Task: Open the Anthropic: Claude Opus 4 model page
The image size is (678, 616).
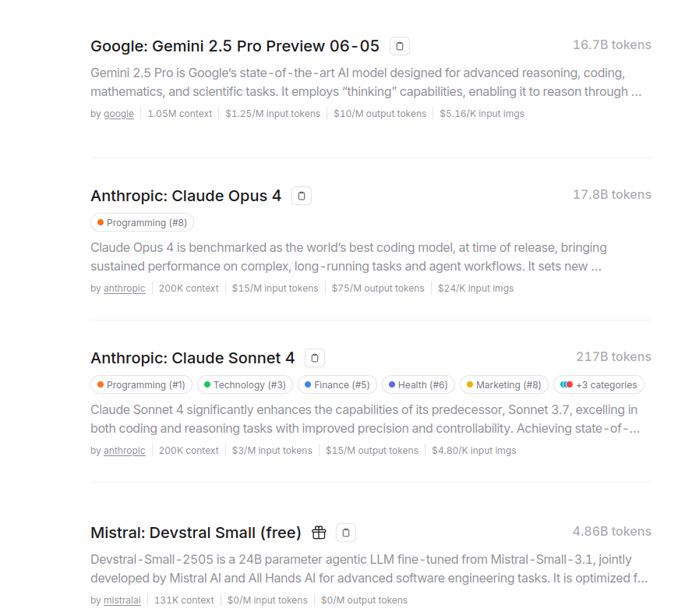Action: tap(186, 196)
